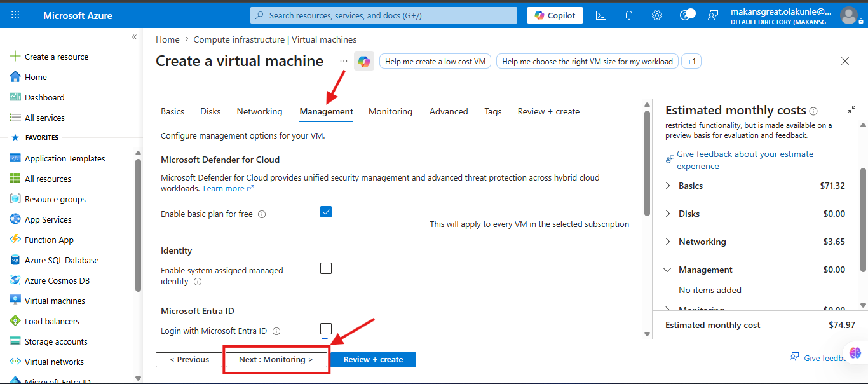
Task: Open Cloud Shell icon in top bar
Action: pos(600,15)
